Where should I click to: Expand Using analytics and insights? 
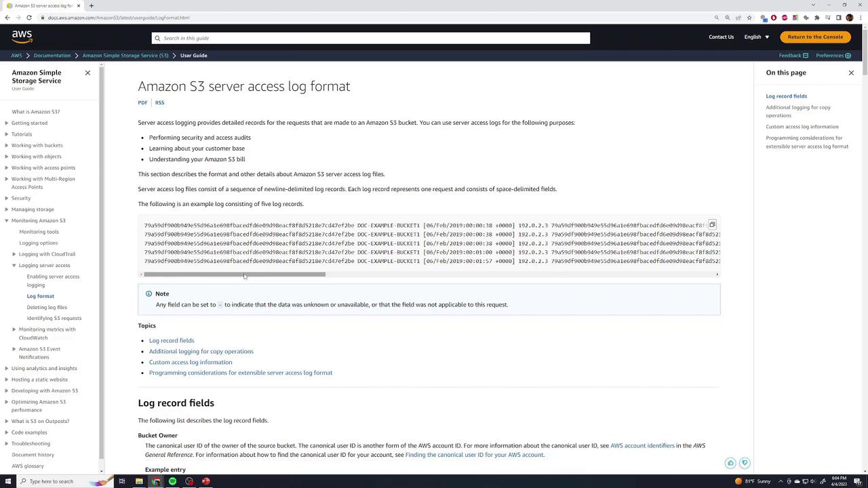[x=7, y=369]
